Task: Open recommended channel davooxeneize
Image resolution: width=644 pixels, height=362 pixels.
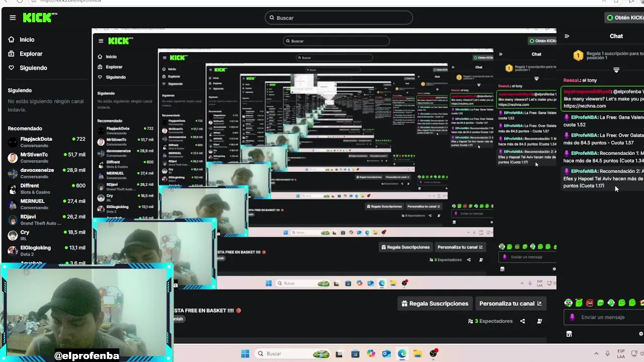Action: tap(47, 173)
